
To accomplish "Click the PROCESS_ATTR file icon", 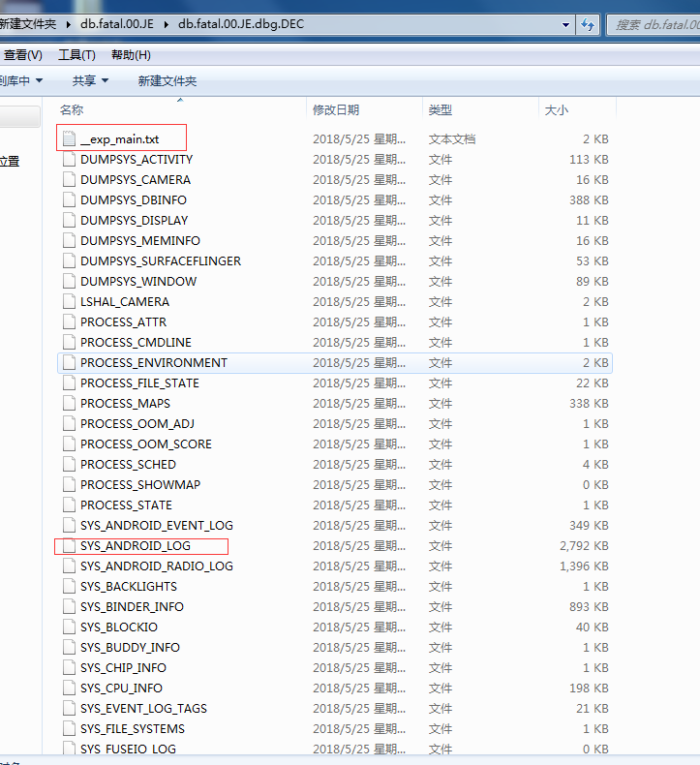I will (70, 322).
